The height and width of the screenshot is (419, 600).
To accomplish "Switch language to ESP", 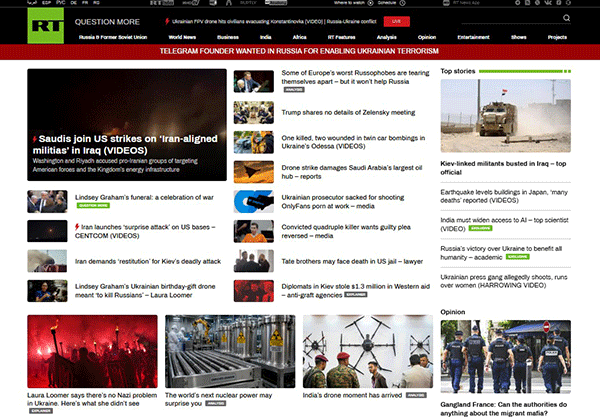I will 46,2.
